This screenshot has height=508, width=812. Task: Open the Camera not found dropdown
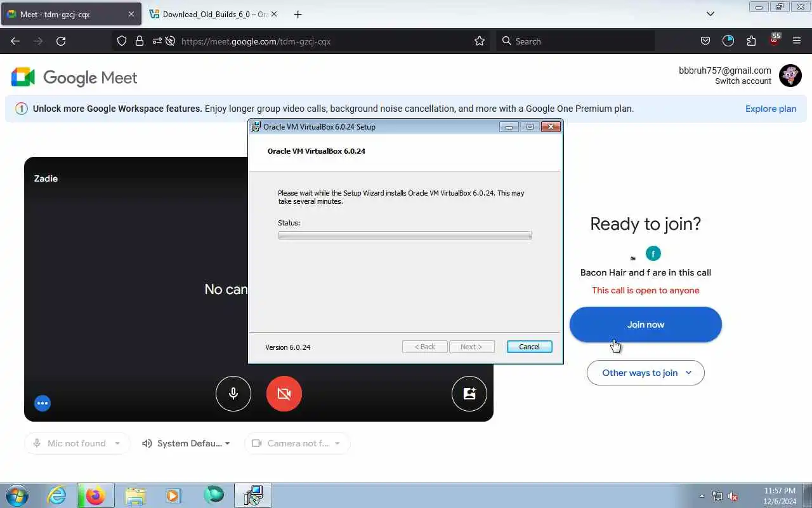(298, 443)
